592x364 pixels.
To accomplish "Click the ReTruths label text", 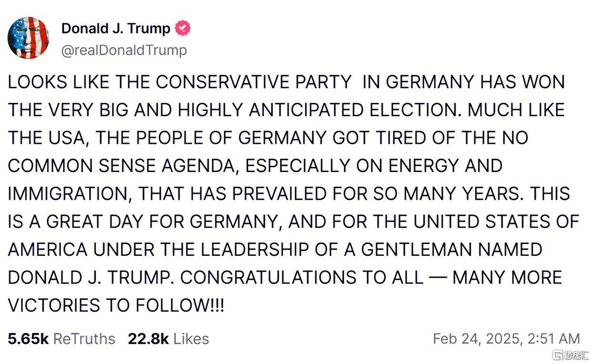I will [84, 339].
